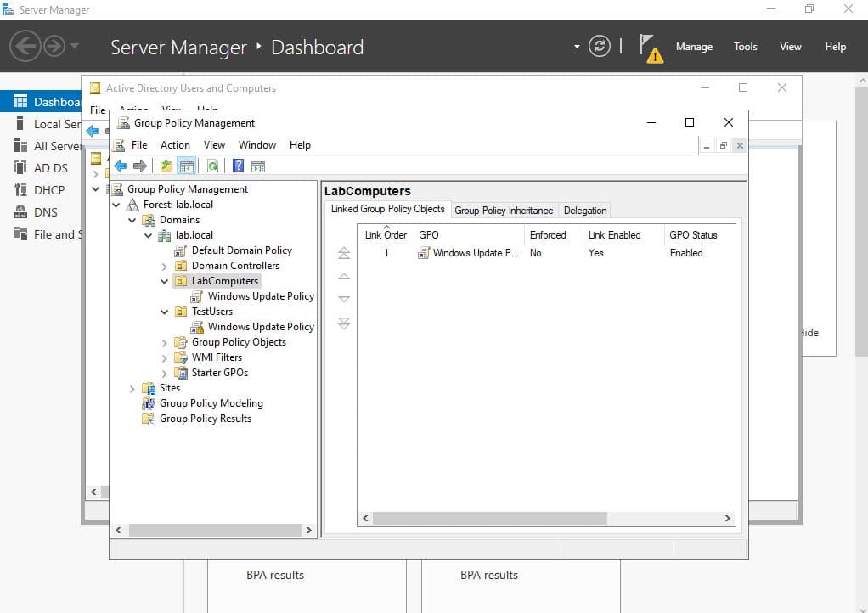This screenshot has height=613, width=868.
Task: Click the green Refresh toolbar icon
Action: [213, 166]
